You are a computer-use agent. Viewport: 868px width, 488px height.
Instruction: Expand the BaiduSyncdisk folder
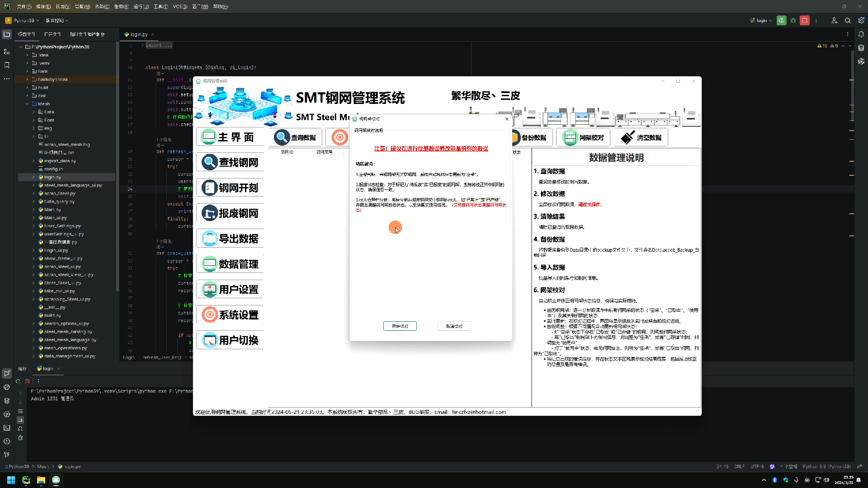27,79
